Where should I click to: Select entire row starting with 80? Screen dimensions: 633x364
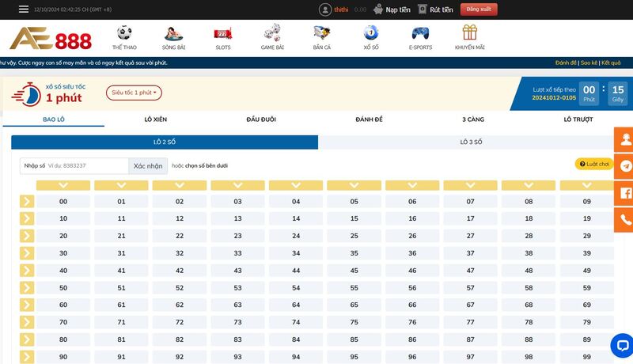click(27, 339)
